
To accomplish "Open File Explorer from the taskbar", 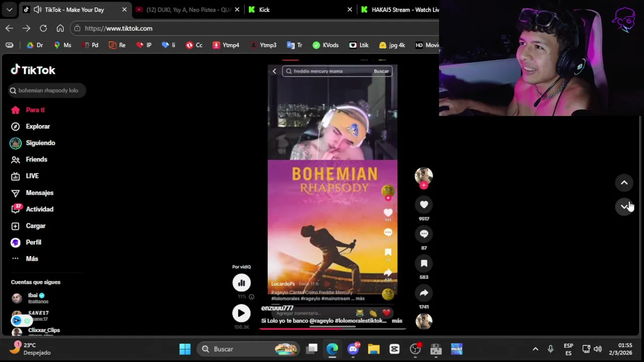I will click(373, 349).
